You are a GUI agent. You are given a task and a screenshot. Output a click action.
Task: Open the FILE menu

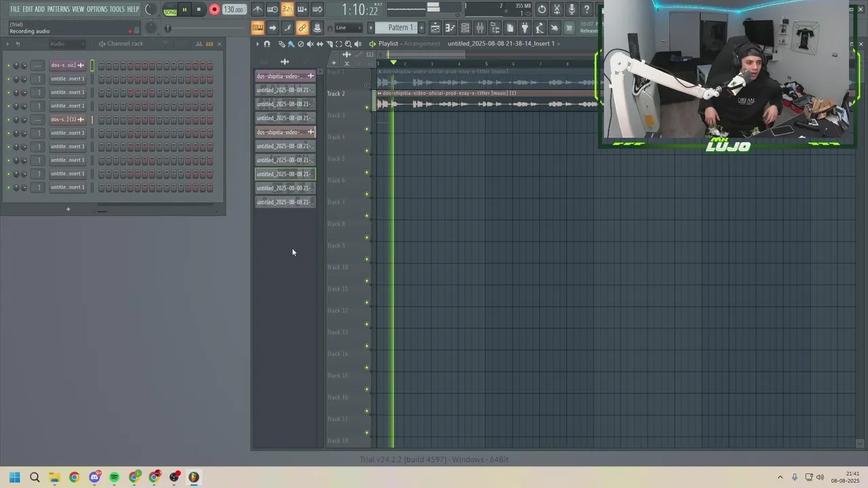[x=15, y=9]
